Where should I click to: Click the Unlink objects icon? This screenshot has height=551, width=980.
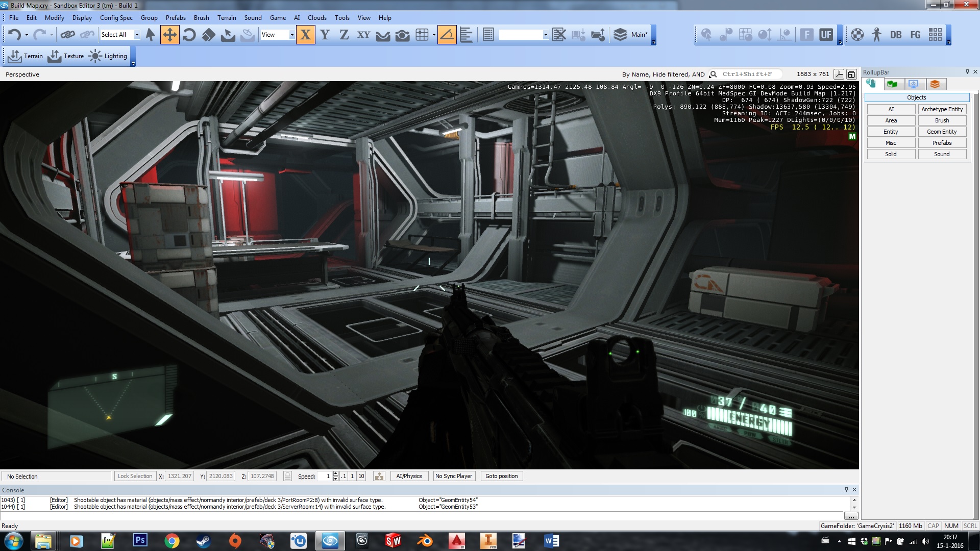(87, 35)
